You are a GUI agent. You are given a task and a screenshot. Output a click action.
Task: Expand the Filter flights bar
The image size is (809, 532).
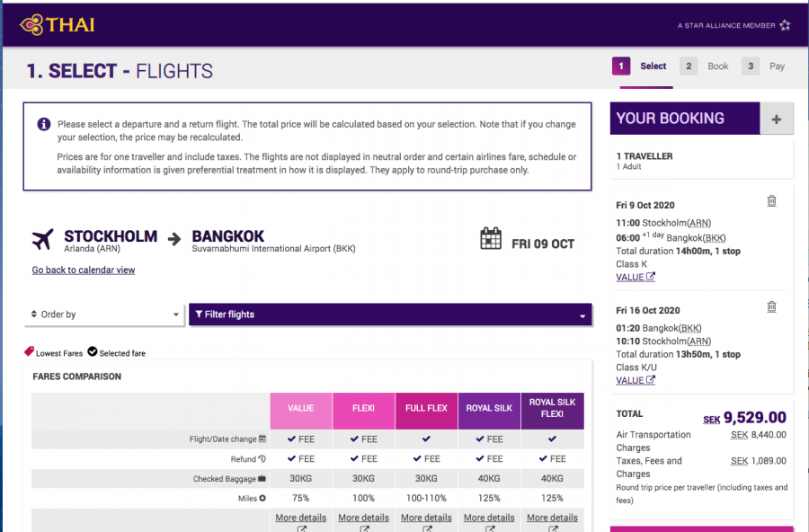390,315
